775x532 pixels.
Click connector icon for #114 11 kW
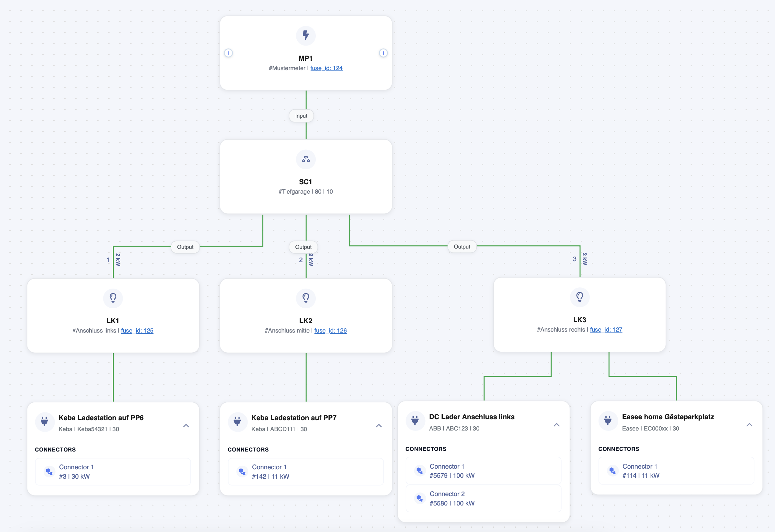(612, 471)
